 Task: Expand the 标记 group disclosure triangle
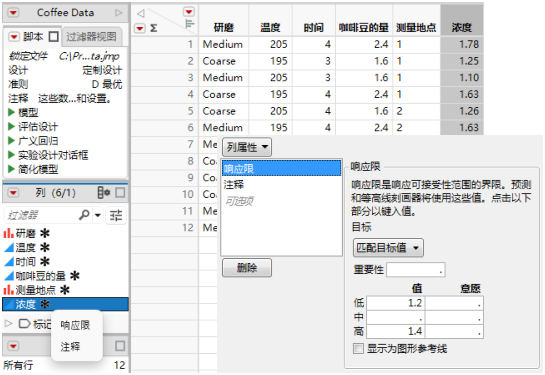click(8, 324)
